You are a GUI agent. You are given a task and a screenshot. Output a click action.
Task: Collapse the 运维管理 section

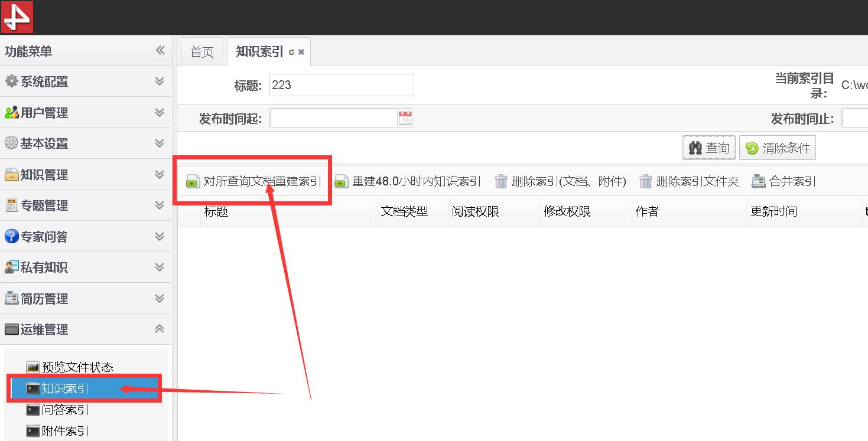(159, 329)
